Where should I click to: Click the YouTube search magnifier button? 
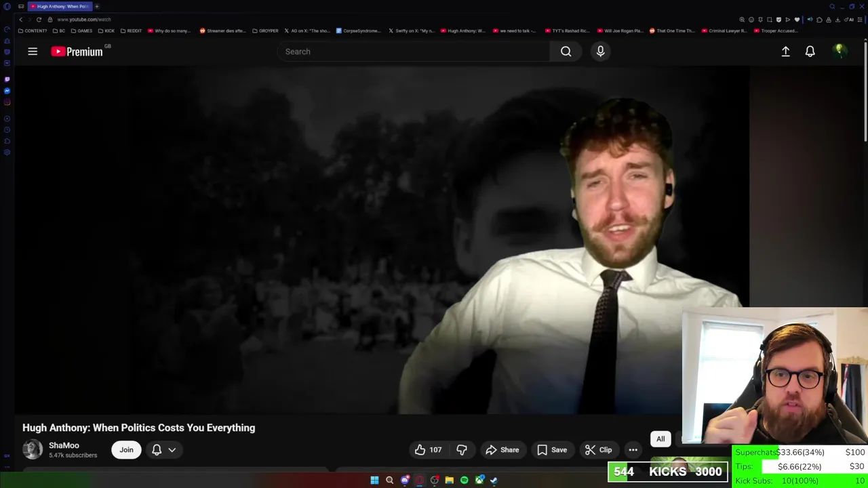566,52
